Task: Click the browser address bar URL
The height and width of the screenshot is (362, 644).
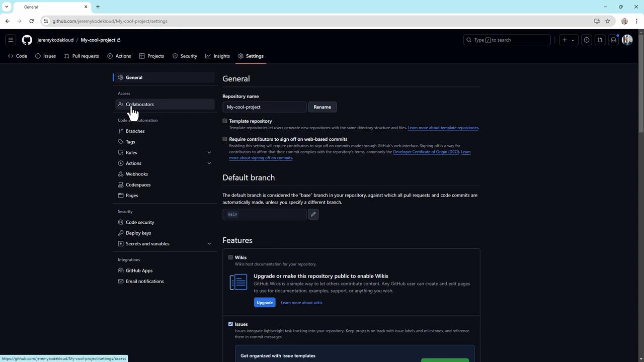Action: pyautogui.click(x=110, y=21)
